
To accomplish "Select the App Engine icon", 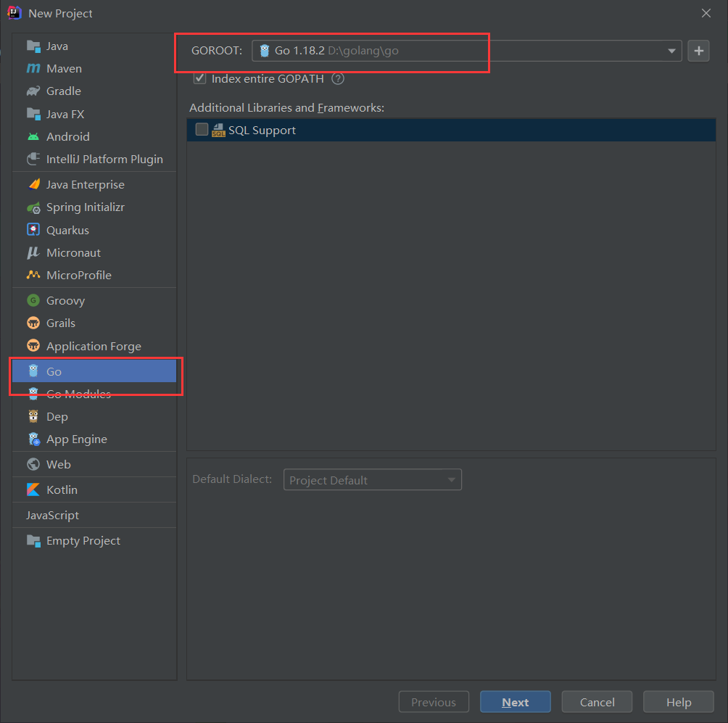I will tap(34, 439).
